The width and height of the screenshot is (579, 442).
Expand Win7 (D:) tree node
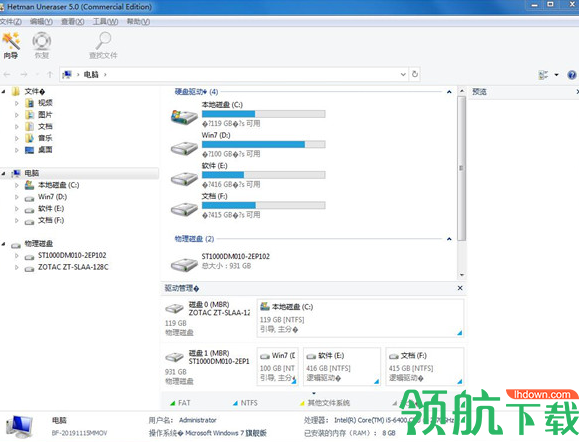[x=17, y=197]
